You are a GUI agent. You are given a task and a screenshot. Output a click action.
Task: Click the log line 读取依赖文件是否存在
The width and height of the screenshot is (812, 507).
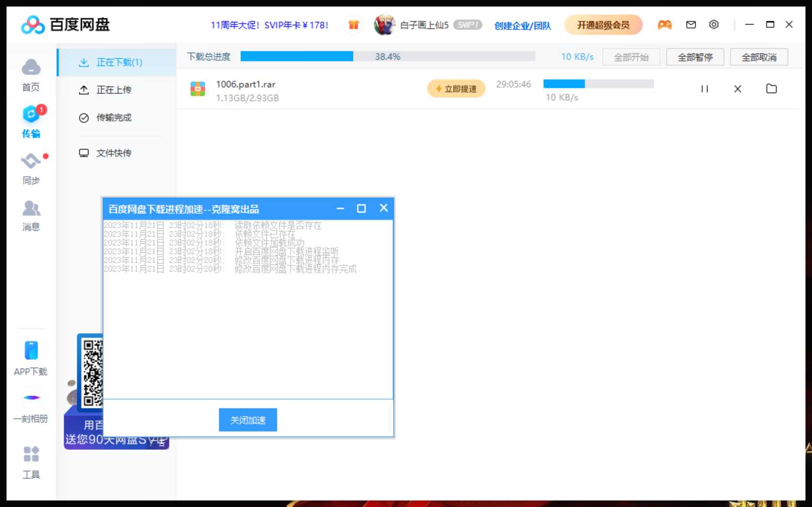278,225
